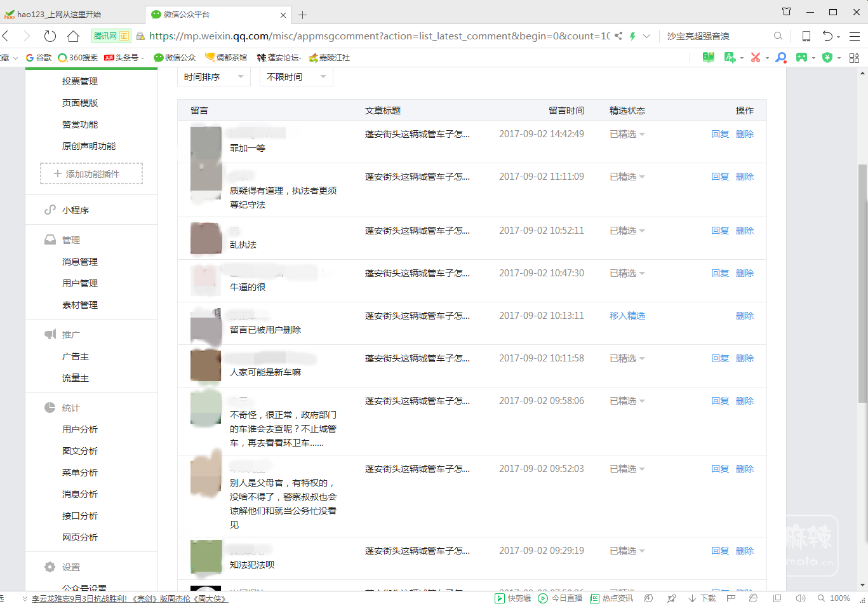868x606 pixels.
Task: Close the 微信公众平台 tab
Action: pos(283,15)
